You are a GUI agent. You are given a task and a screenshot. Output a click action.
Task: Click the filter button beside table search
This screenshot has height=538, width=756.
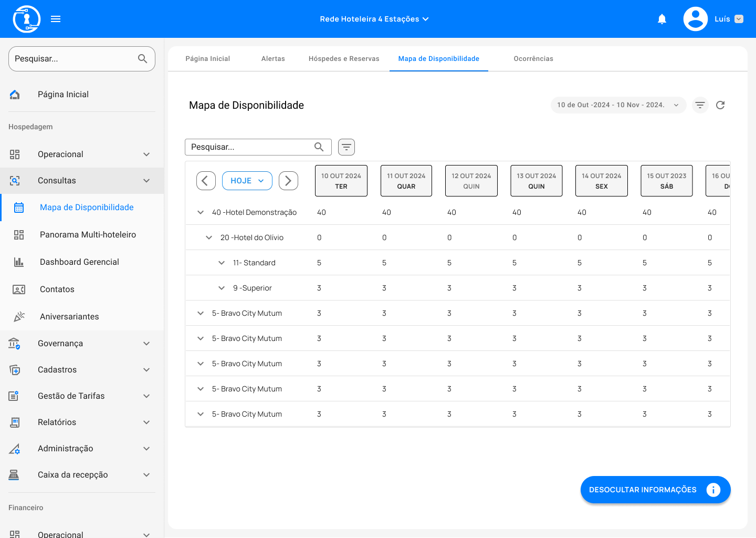tap(346, 147)
